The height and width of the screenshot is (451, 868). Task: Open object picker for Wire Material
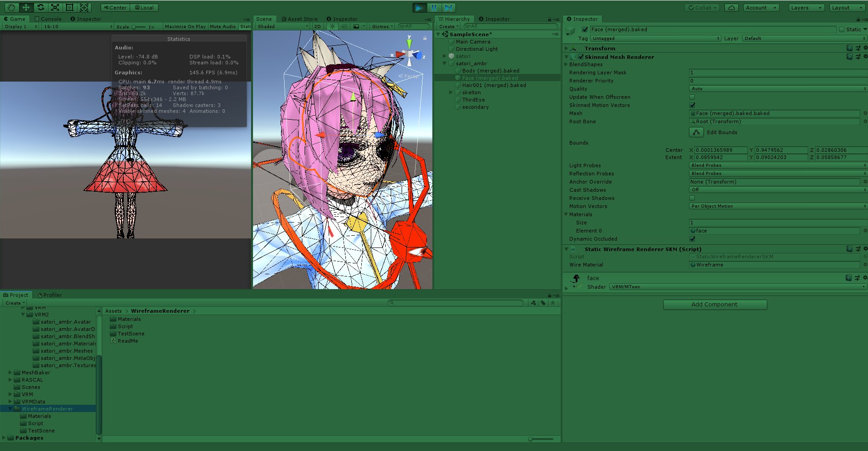(x=865, y=265)
